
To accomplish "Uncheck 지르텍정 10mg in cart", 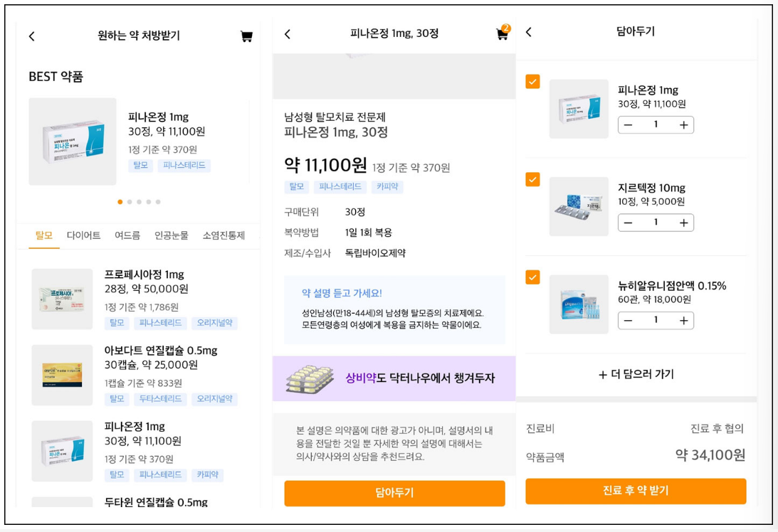I will pyautogui.click(x=532, y=179).
